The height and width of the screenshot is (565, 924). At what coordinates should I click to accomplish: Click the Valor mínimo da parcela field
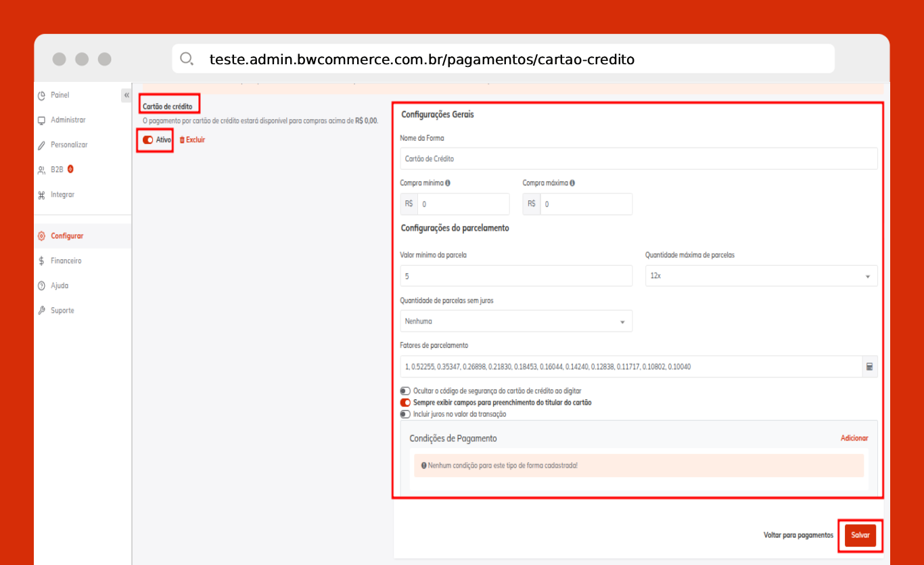click(516, 276)
